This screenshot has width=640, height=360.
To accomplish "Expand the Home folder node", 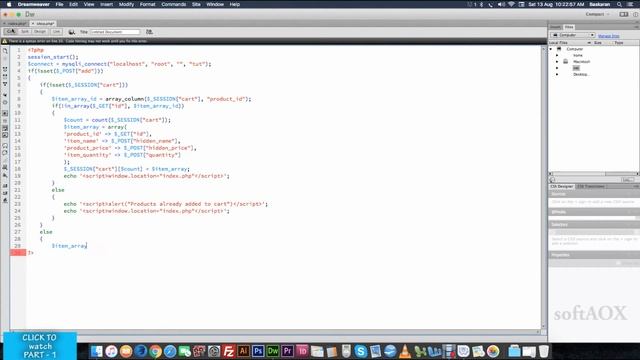I will click(557, 55).
